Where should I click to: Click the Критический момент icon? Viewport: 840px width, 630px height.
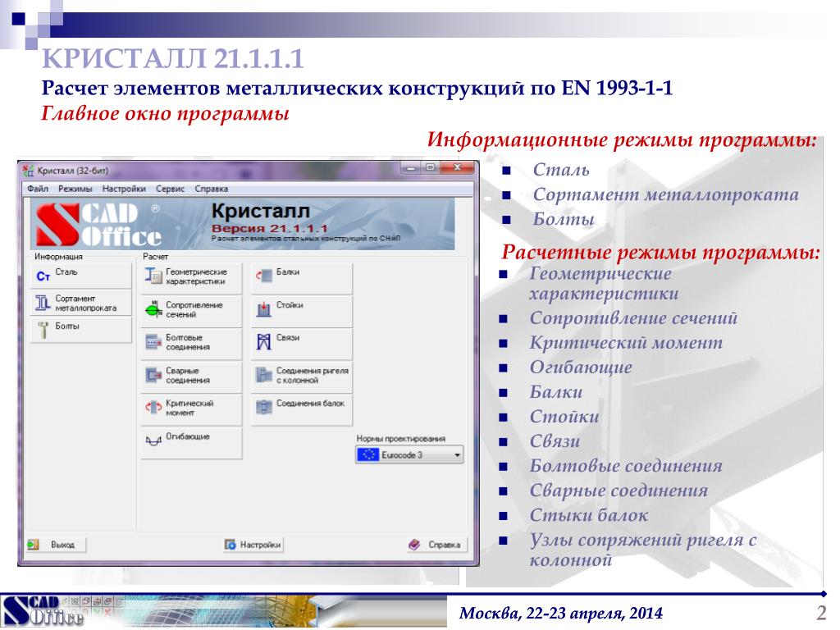(153, 408)
